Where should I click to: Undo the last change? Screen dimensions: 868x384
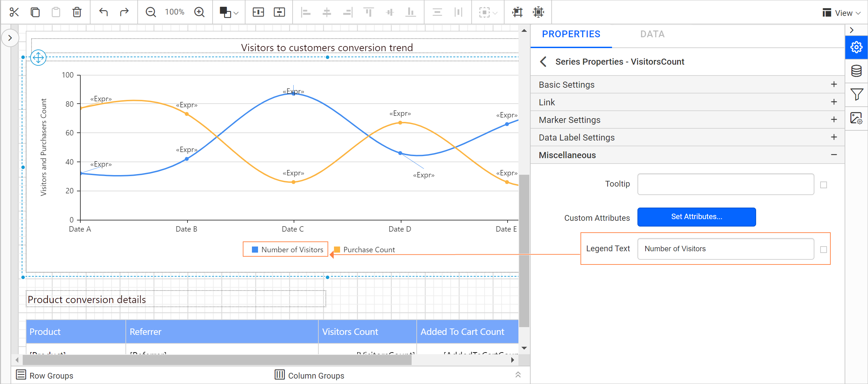[x=103, y=12]
